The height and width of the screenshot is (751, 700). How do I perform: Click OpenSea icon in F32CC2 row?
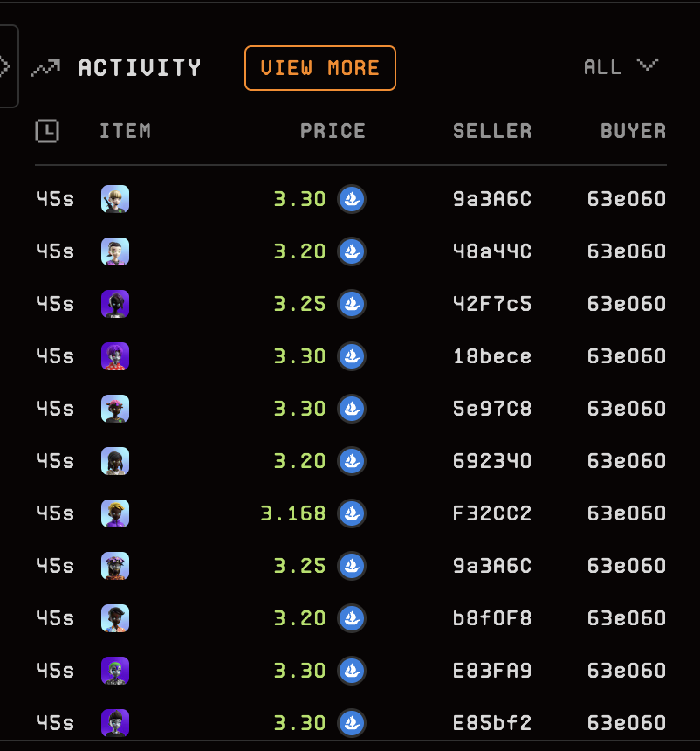[x=352, y=513]
